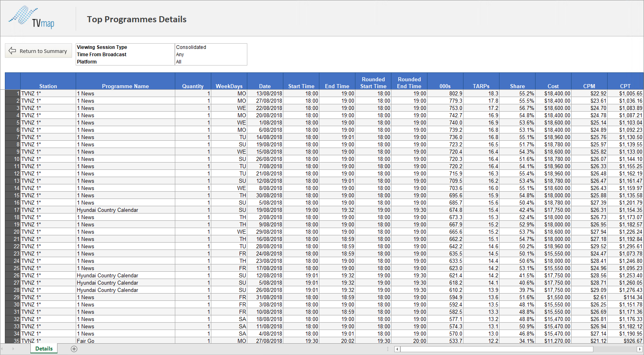Screen dimensions: 644x355
Task: Click CPT value $1,005.65
Action: click(625, 93)
